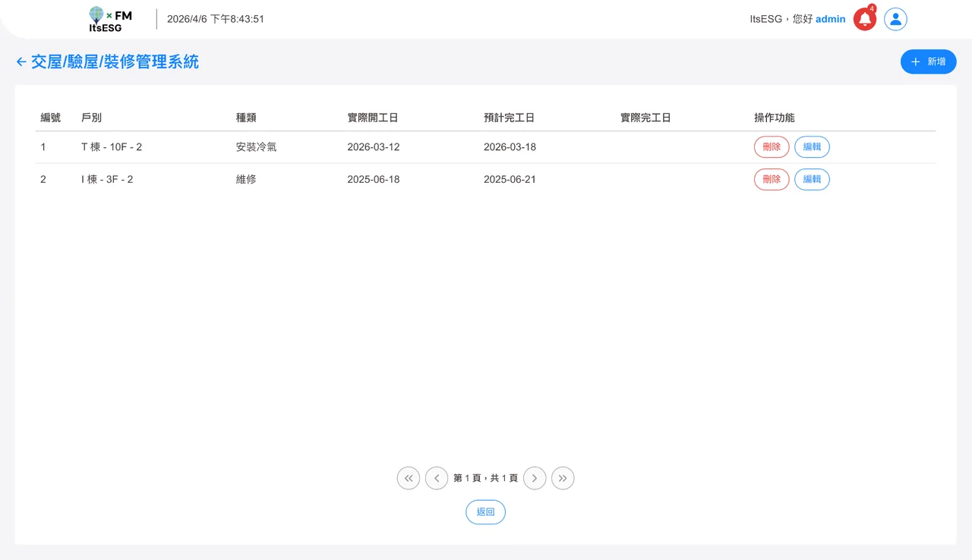The image size is (972, 560).
Task: Click the 實際開工日 column header
Action: pyautogui.click(x=373, y=118)
